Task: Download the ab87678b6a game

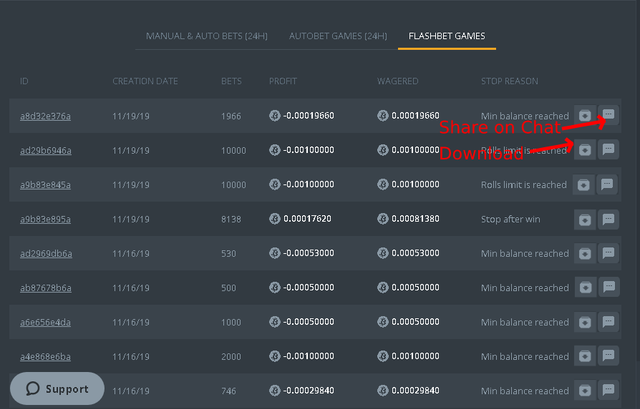Action: coord(585,287)
